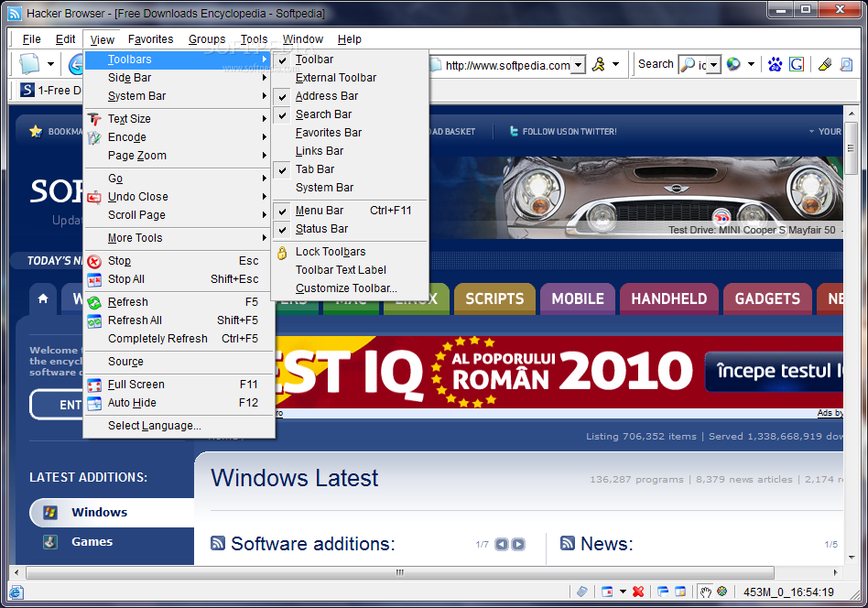Viewport: 868px width, 608px height.
Task: Click the Undo Close icon in menu
Action: (x=94, y=197)
